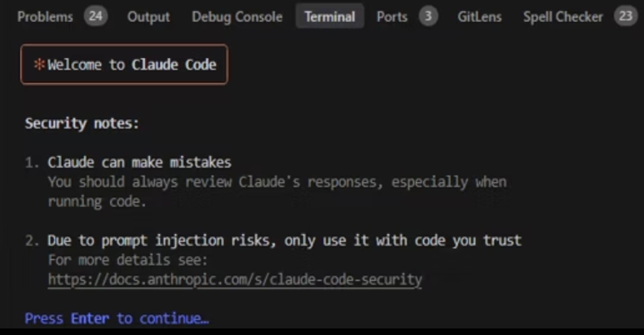
Task: Click the Spell Checker badge 23
Action: click(625, 16)
